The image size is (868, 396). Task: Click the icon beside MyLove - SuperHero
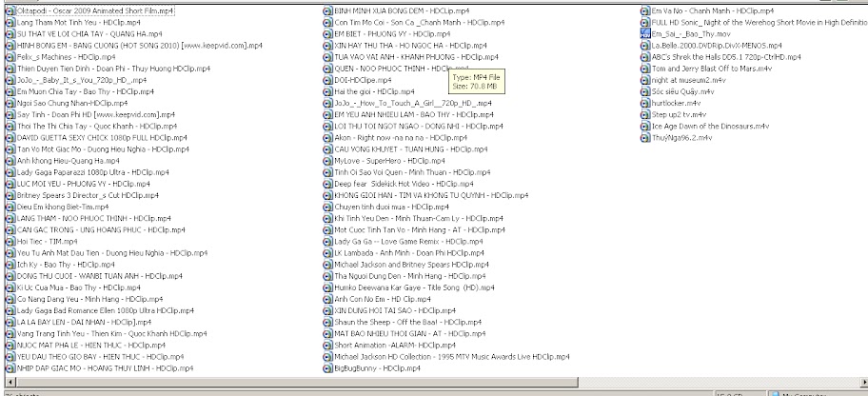(327, 161)
